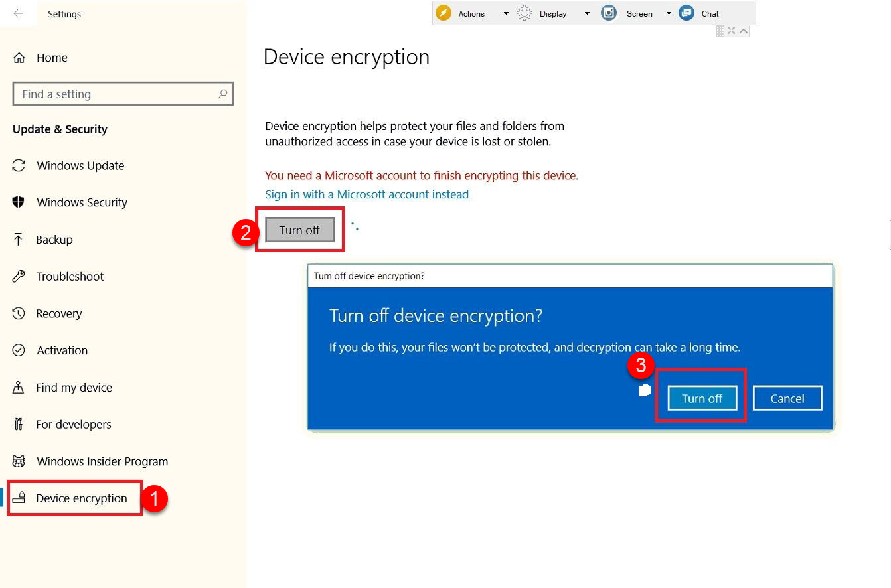Expand the Display dropdown arrow
The height and width of the screenshot is (588, 891).
587,13
